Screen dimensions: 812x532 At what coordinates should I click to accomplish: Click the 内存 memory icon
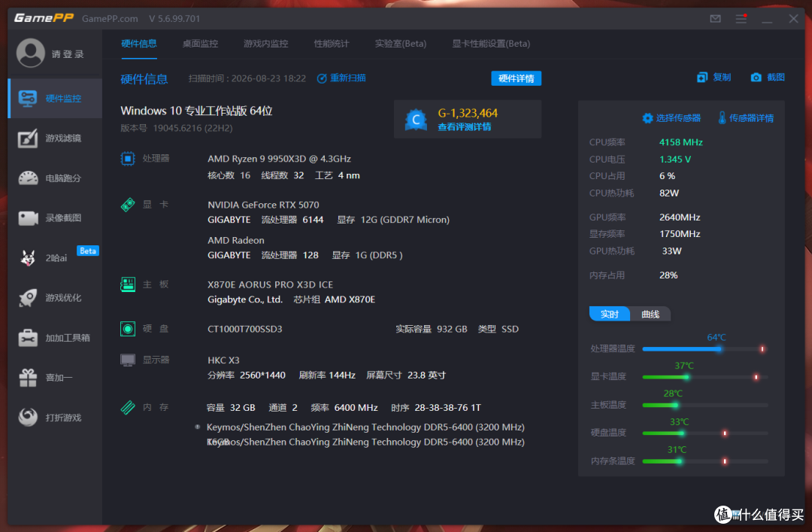tap(128, 408)
